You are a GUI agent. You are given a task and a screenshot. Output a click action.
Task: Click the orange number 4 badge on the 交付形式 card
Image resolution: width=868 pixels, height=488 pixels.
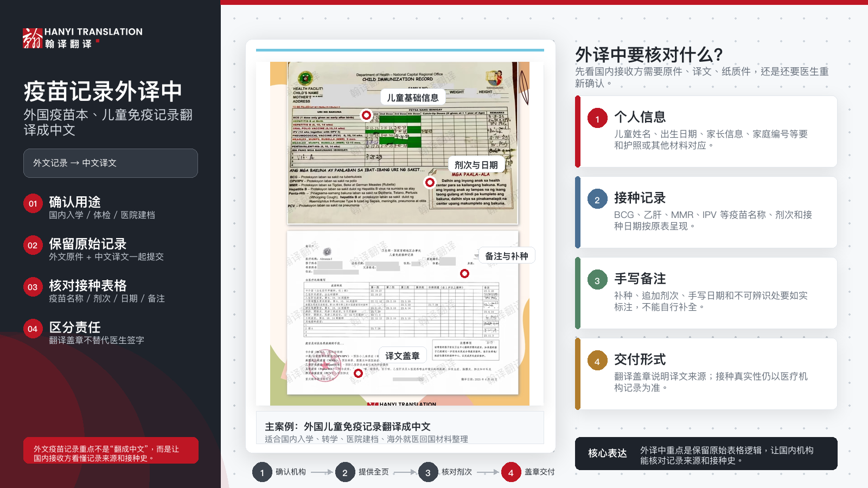click(x=597, y=361)
